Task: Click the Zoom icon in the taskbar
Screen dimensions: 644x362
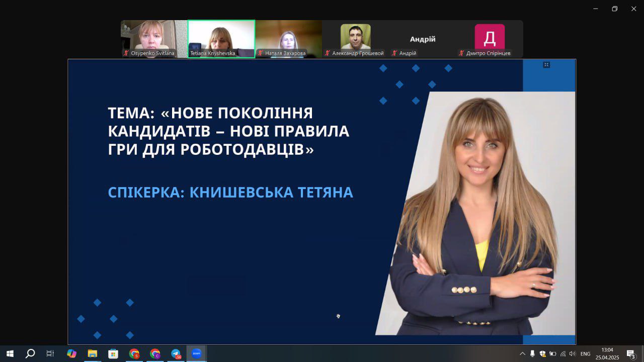Action: (x=196, y=353)
